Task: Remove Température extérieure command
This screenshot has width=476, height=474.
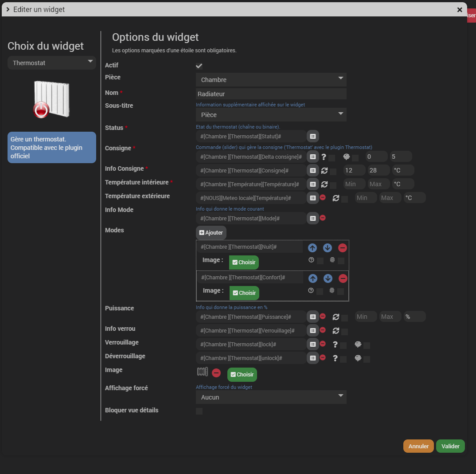Action: (x=323, y=197)
